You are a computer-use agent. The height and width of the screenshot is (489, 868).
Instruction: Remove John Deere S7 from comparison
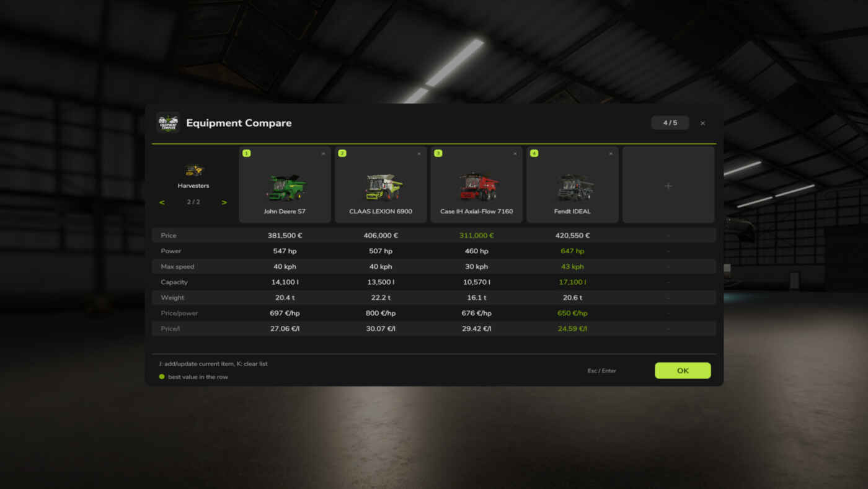[323, 153]
